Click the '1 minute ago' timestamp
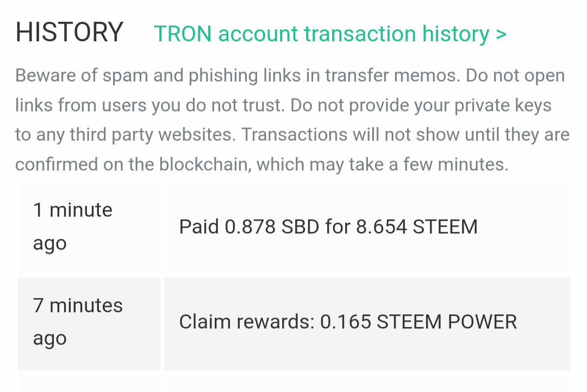Screen dimensions: 587x392 tap(73, 226)
